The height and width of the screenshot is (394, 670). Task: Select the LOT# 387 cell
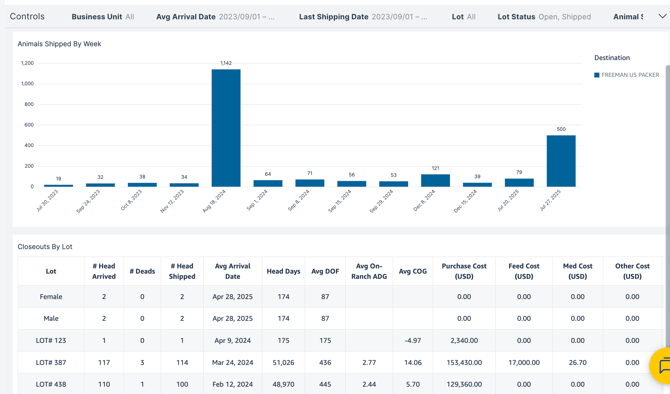[x=51, y=362]
